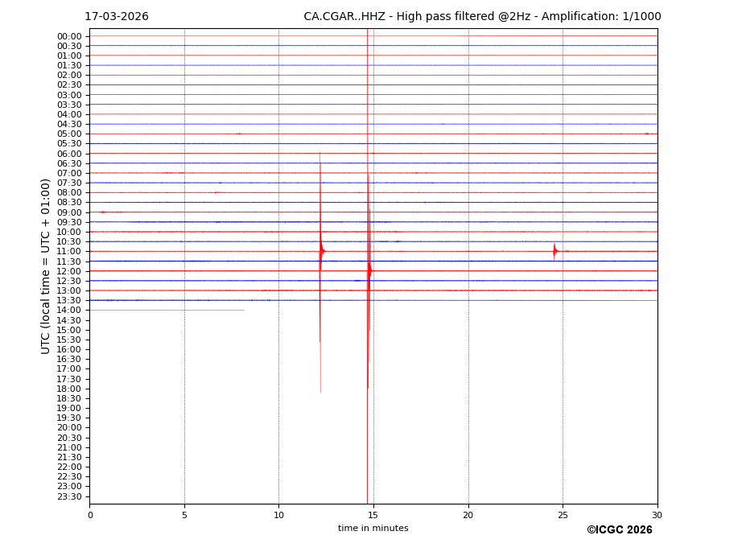Click the vertical UTC local time axis label
Viewport: 746px width, 560px height.
pos(46,266)
